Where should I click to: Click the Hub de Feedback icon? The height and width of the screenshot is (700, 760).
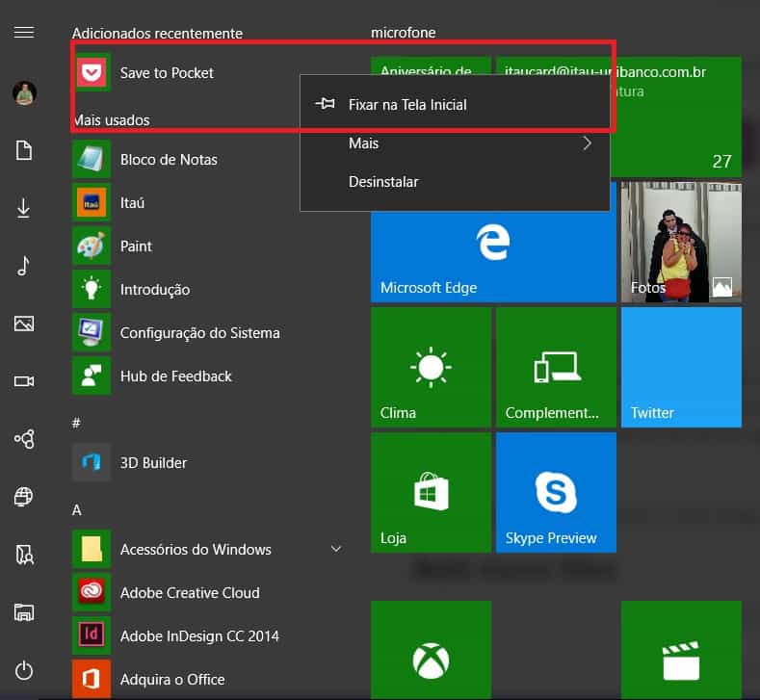(92, 376)
